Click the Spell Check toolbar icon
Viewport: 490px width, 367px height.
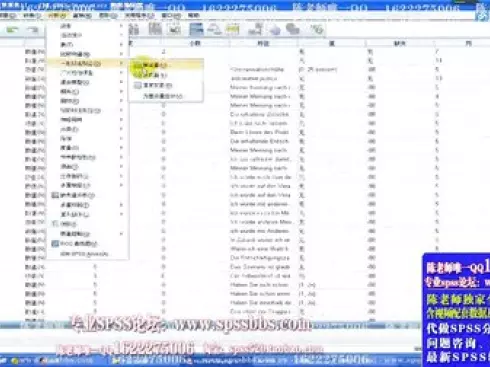tap(317, 30)
